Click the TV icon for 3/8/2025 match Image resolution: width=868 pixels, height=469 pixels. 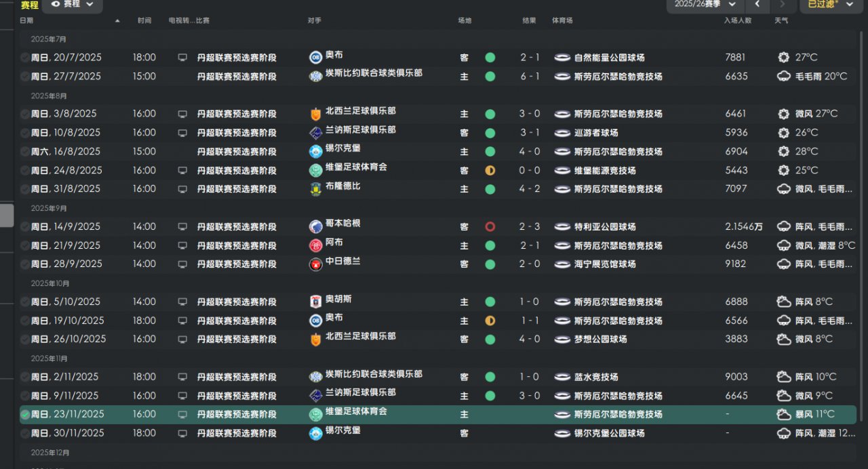tap(182, 114)
